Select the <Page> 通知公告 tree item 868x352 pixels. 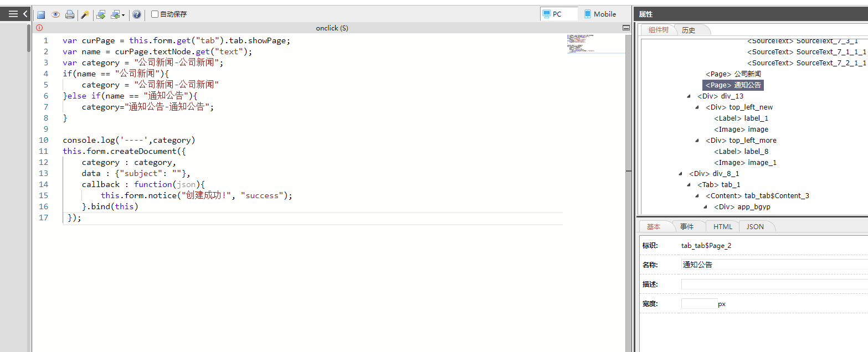coord(733,85)
